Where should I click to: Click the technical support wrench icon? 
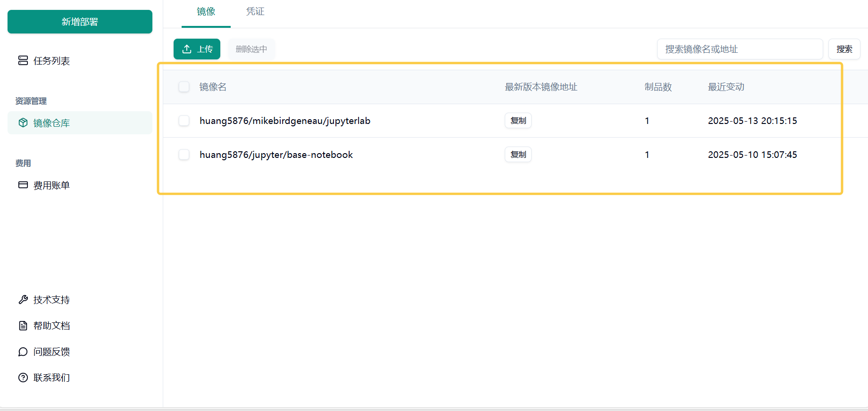23,300
